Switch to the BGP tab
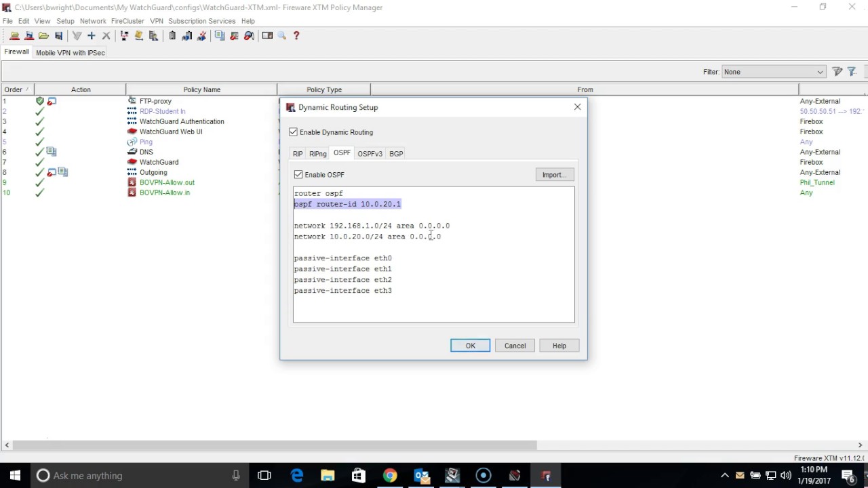This screenshot has height=488, width=868. point(396,154)
